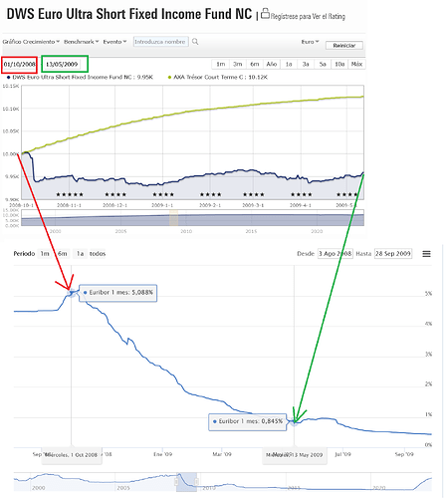Select Periodo 1a in Euribor chart
The width and height of the screenshot is (448, 498).
80,254
